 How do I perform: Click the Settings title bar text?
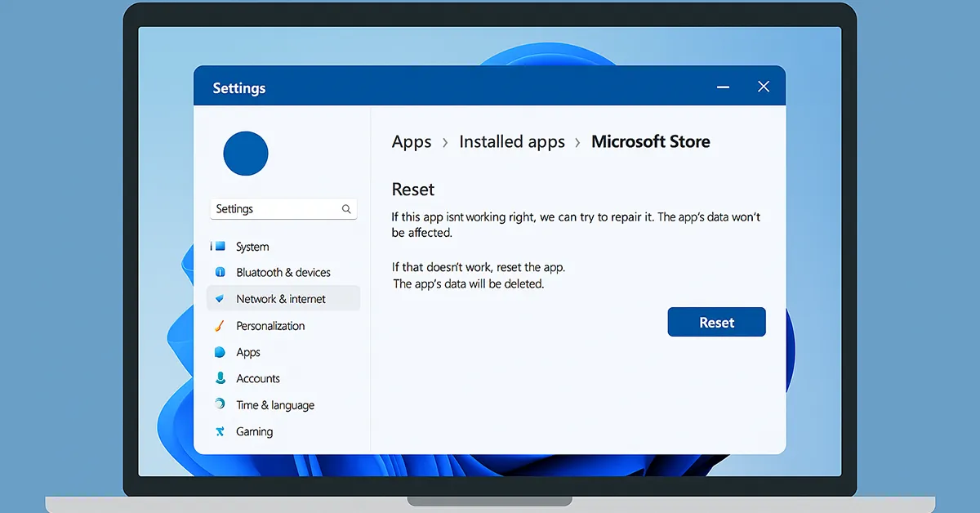point(239,88)
